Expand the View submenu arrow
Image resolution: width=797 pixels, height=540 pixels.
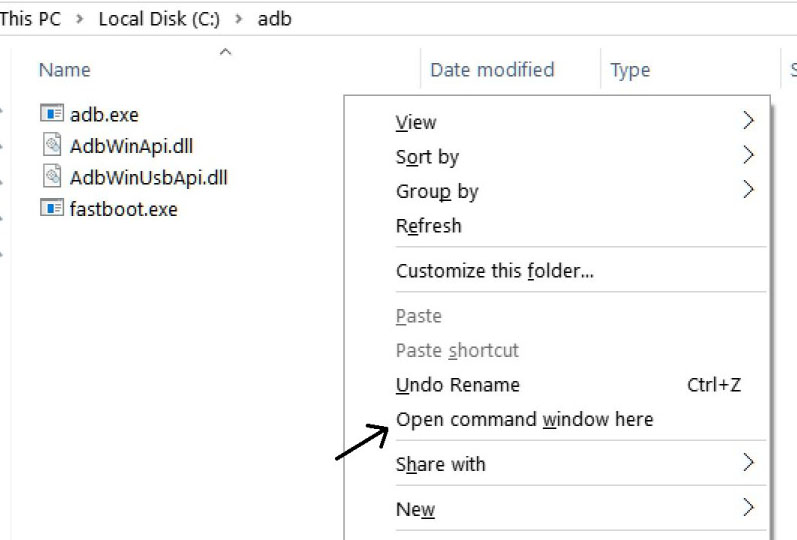coord(748,121)
